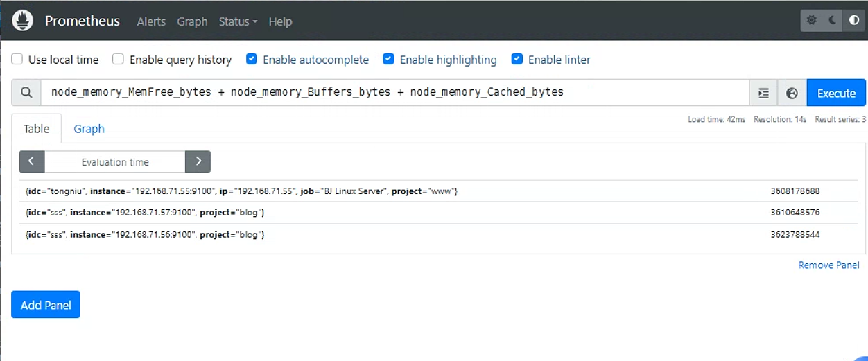Image resolution: width=868 pixels, height=361 pixels.
Task: Click the Prometheus brand title
Action: [x=83, y=21]
